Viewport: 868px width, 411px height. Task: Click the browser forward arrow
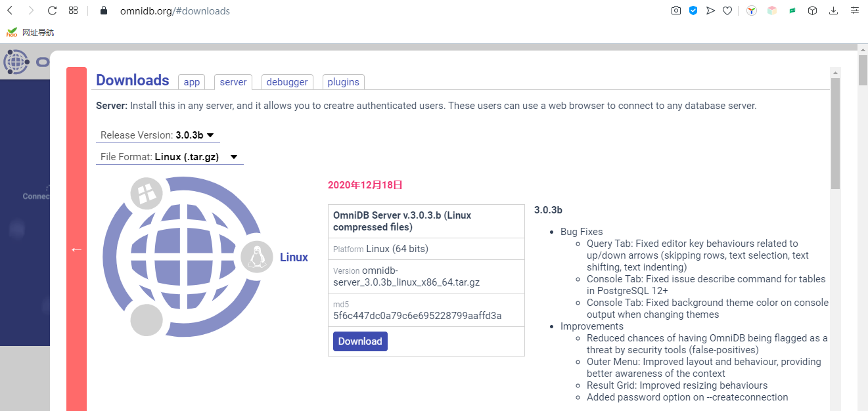tap(31, 11)
